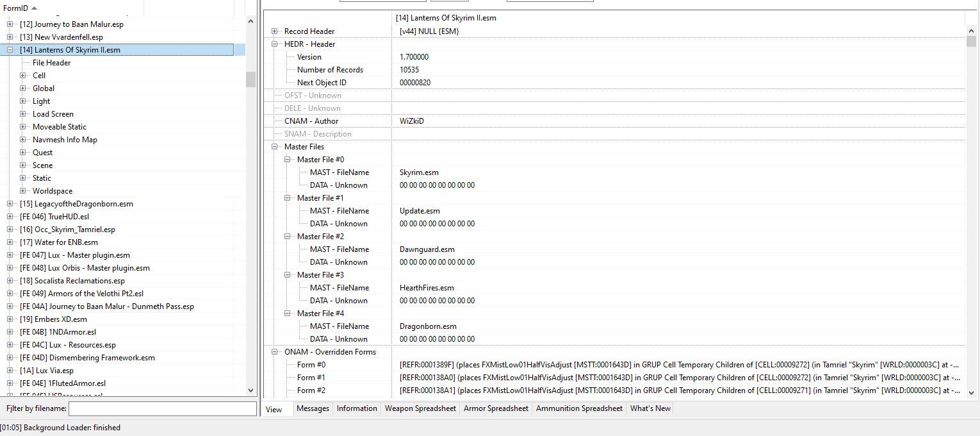980x436 pixels.
Task: Expand the Global group
Action: [x=22, y=88]
